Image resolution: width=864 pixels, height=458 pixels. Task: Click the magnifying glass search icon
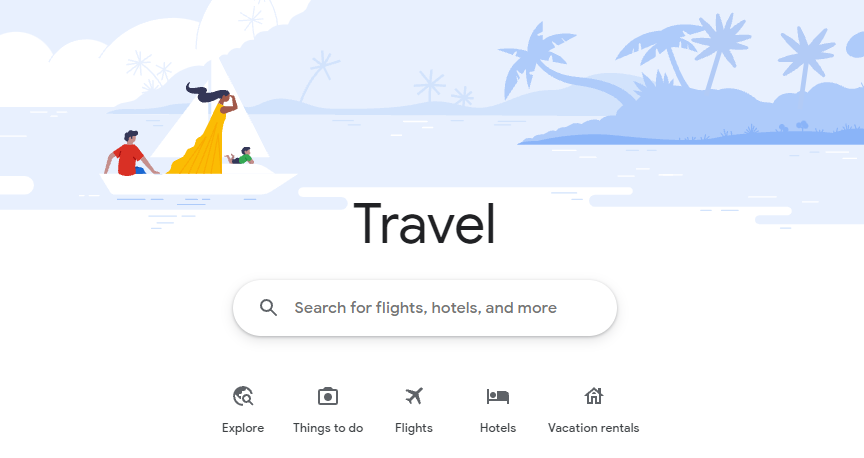(x=268, y=308)
